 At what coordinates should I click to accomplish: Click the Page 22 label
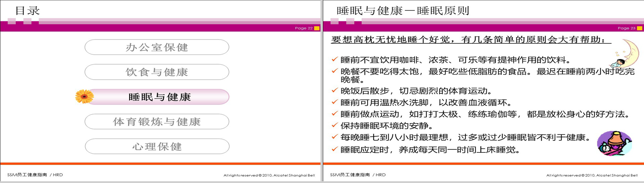coord(304,28)
